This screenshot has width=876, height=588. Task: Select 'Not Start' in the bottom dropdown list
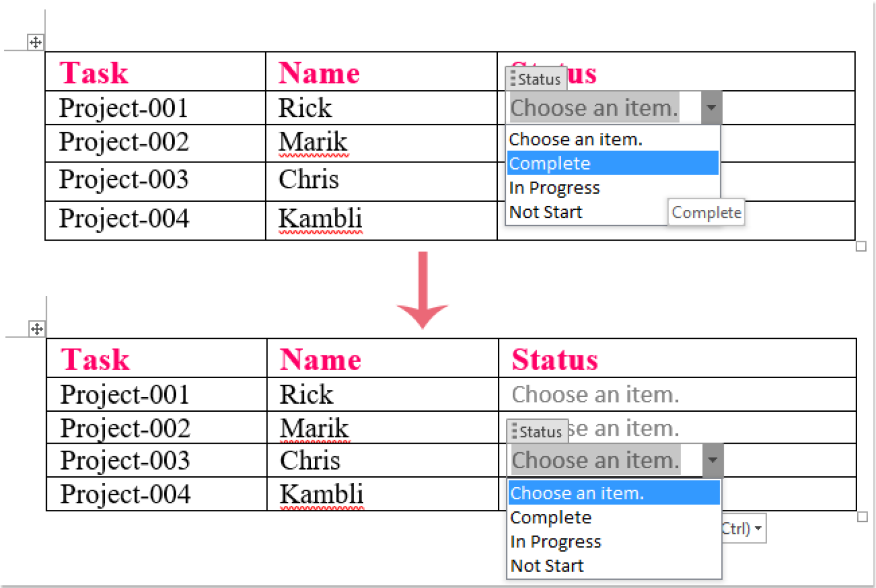tap(546, 565)
